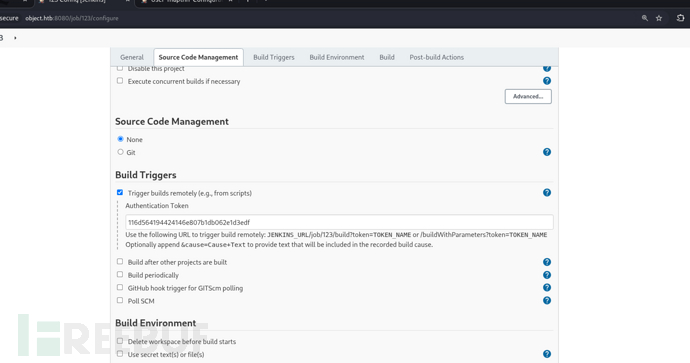Click the browser extension icon in the toolbar
This screenshot has width=690, height=363.
[x=680, y=18]
